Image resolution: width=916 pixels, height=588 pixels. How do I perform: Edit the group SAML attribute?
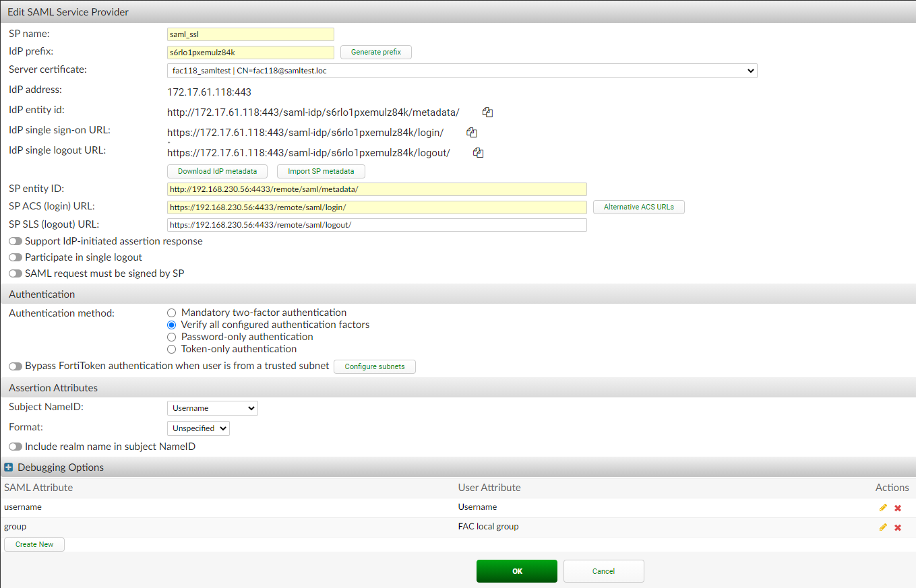tap(883, 527)
